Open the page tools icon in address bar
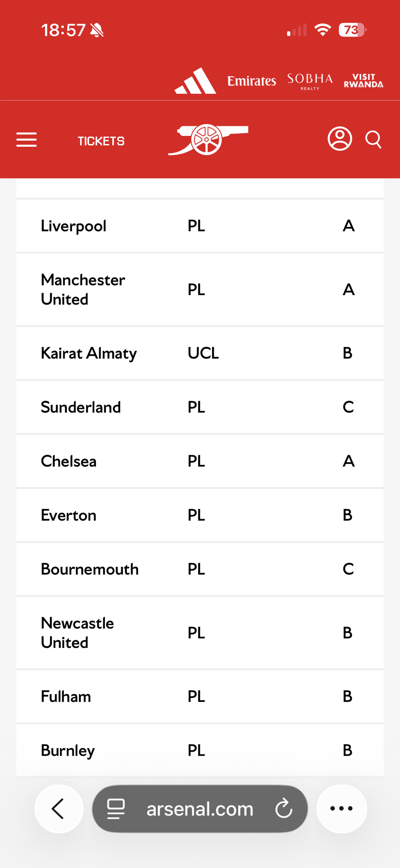The width and height of the screenshot is (400, 868). coord(116,809)
